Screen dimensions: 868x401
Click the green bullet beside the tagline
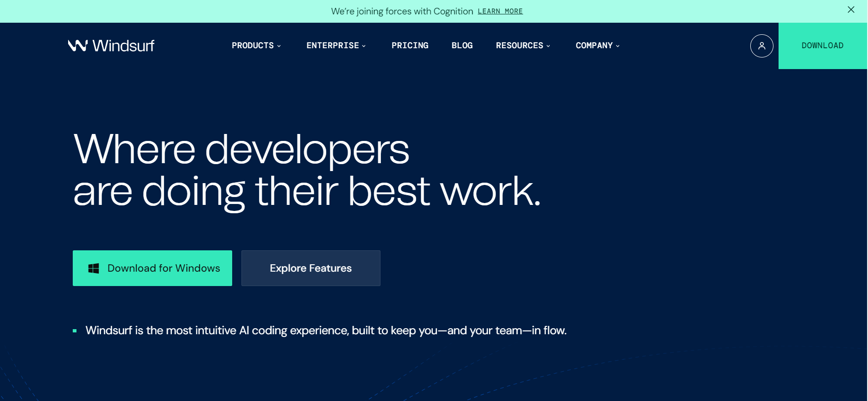(x=75, y=331)
